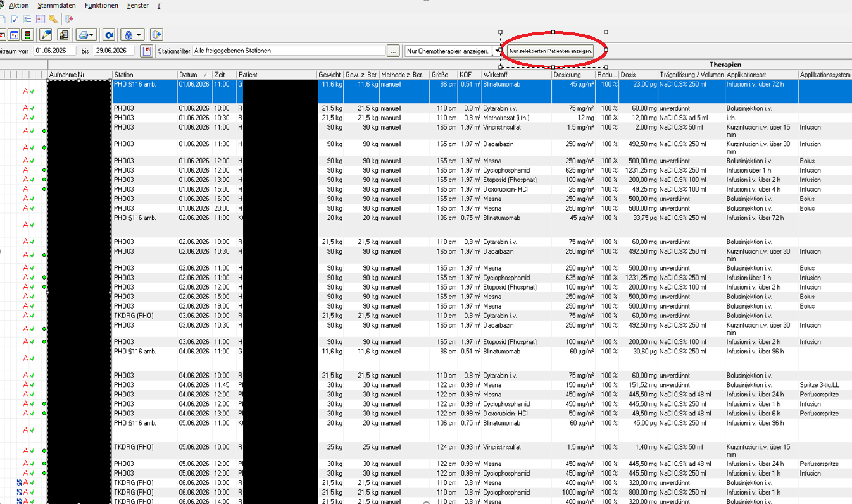Open the Fenster menu
The height and width of the screenshot is (504, 852).
click(138, 5)
